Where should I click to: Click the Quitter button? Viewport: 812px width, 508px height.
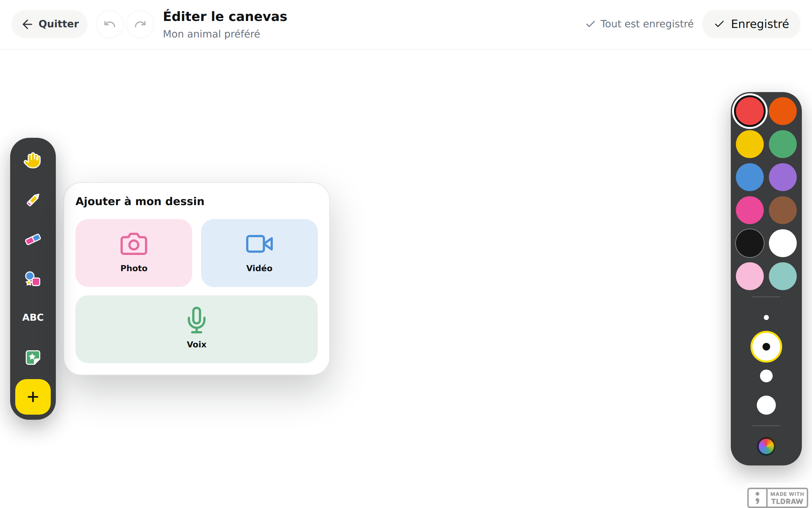tap(50, 24)
